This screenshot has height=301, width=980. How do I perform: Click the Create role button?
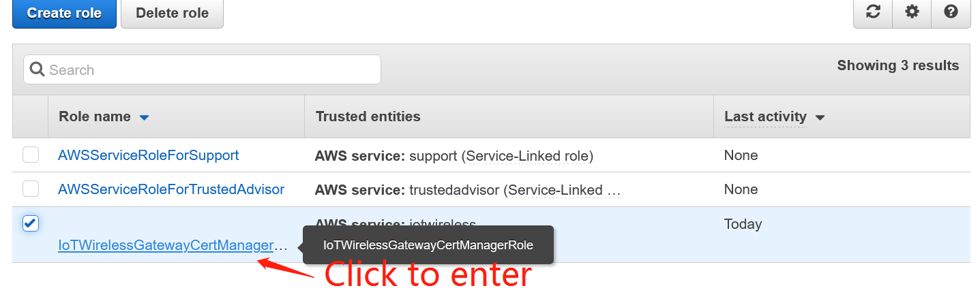[x=64, y=13]
